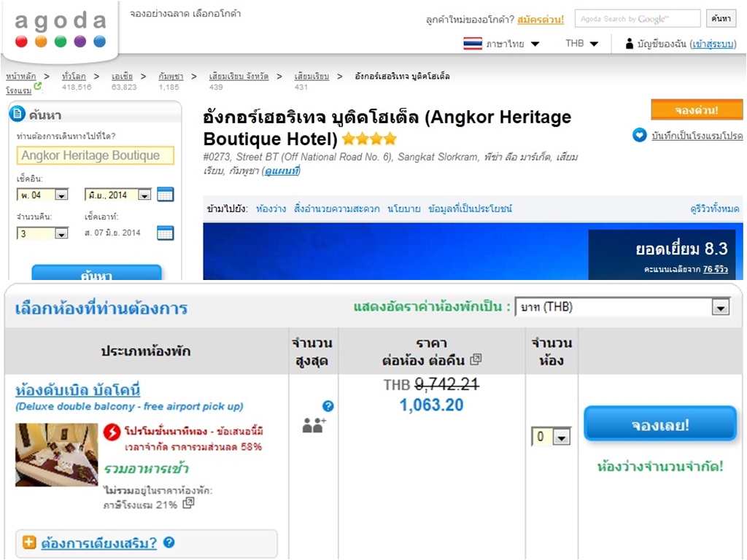Click the ห้องว่างจำนวนจำกัด! notice
The height and width of the screenshot is (560, 747).
click(660, 466)
